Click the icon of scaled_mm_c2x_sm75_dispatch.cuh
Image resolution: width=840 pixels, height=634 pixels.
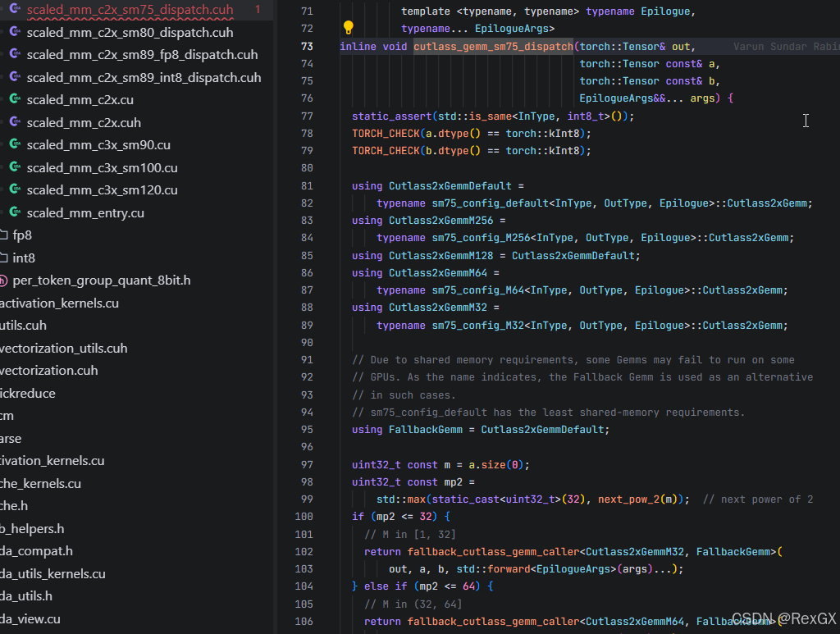[x=16, y=9]
